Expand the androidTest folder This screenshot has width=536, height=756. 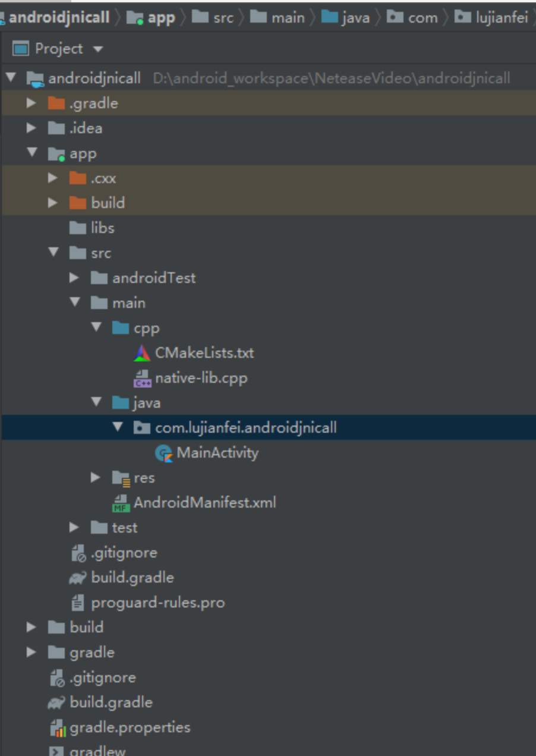(74, 278)
